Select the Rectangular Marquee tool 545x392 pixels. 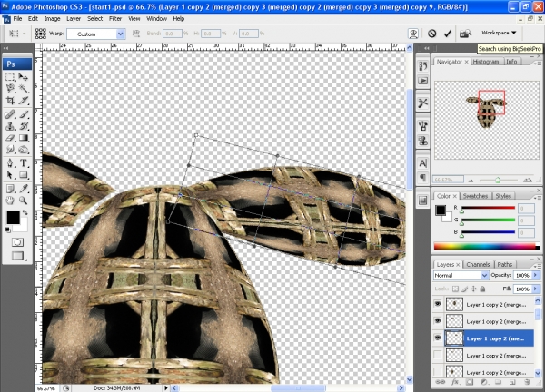click(10, 77)
